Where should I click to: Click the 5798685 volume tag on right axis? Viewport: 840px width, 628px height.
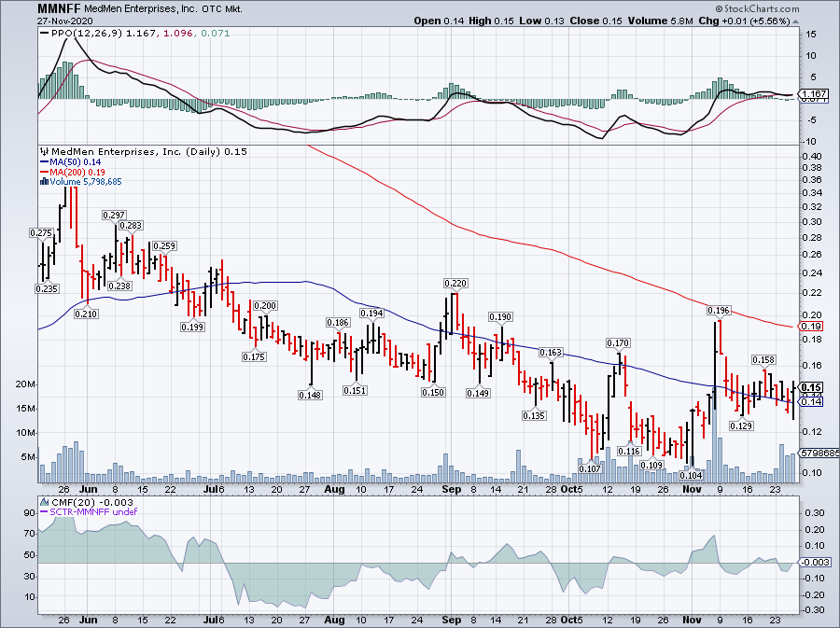click(819, 453)
